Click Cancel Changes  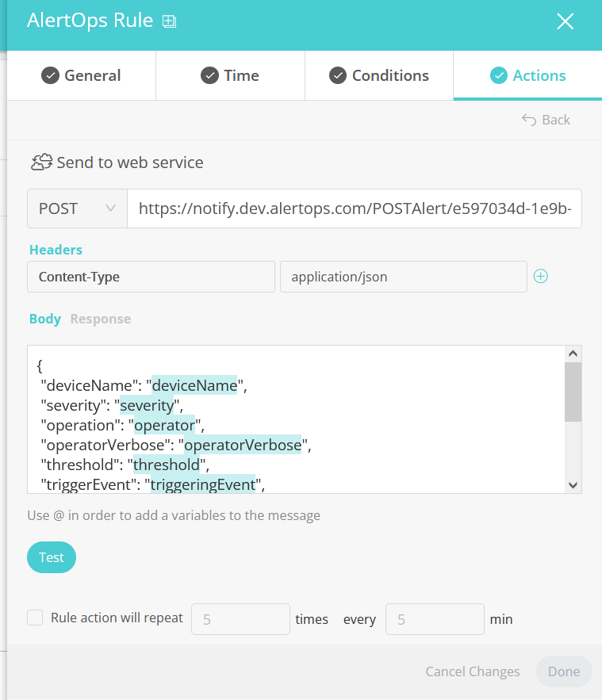tap(473, 671)
